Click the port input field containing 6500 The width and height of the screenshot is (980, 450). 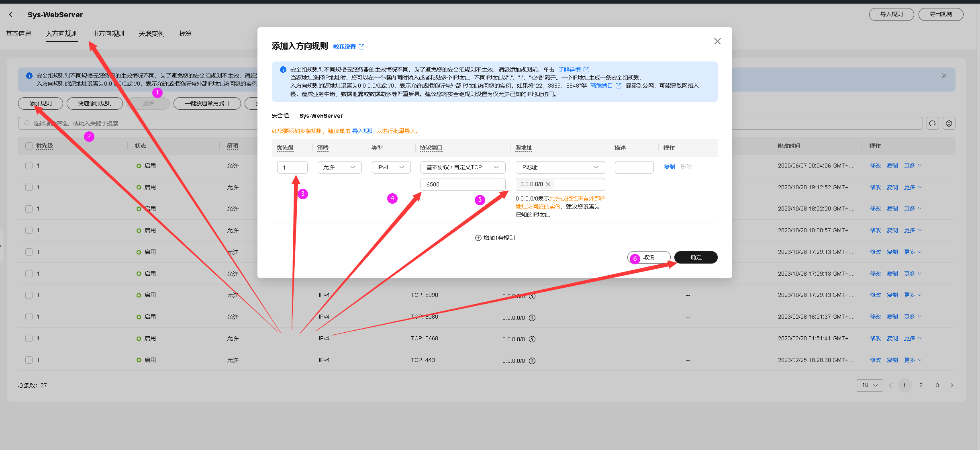[x=463, y=184]
